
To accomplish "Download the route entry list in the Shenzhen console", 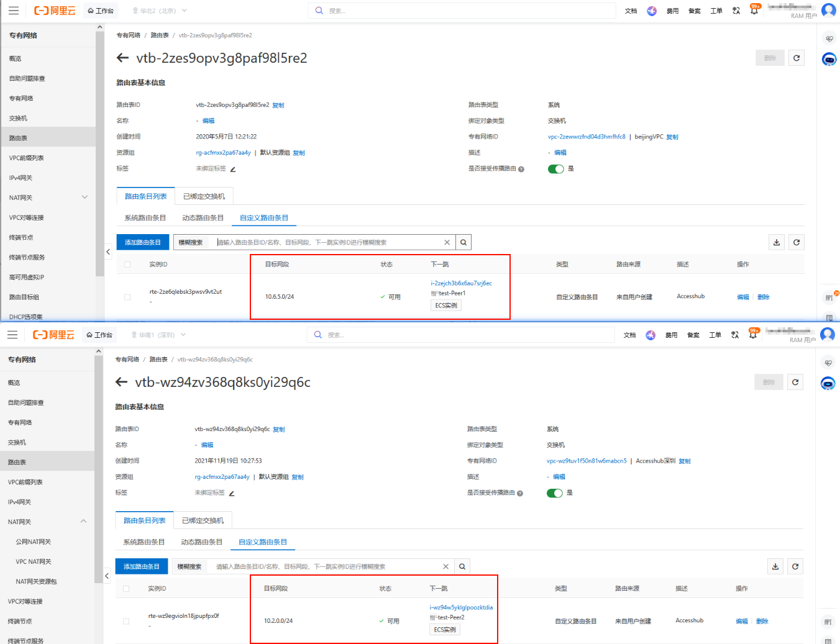I will click(x=775, y=566).
